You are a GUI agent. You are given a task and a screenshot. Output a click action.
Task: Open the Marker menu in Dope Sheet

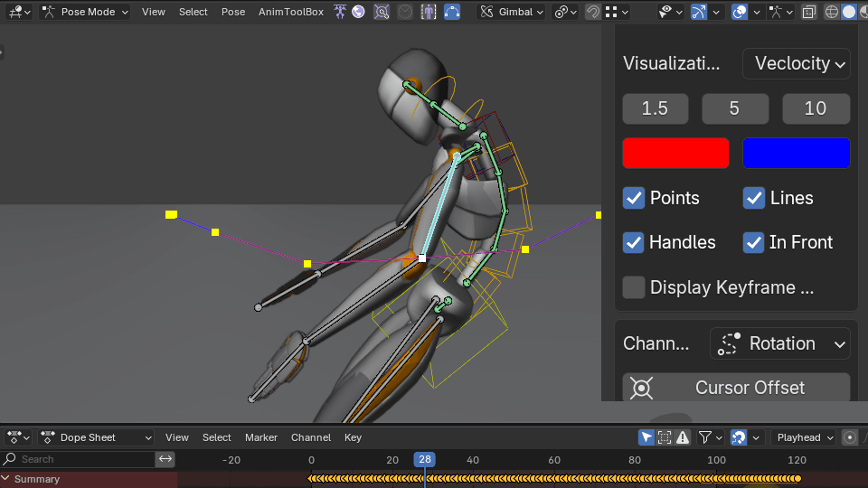click(261, 437)
